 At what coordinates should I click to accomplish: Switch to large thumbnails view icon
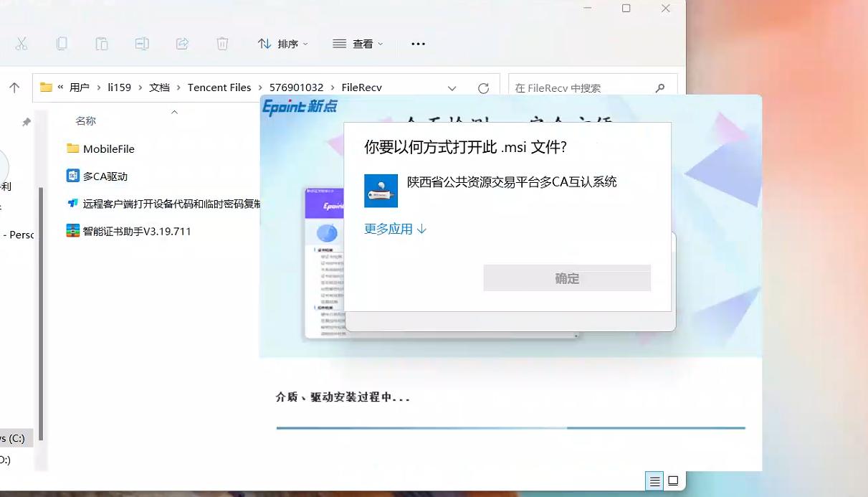coord(673,481)
